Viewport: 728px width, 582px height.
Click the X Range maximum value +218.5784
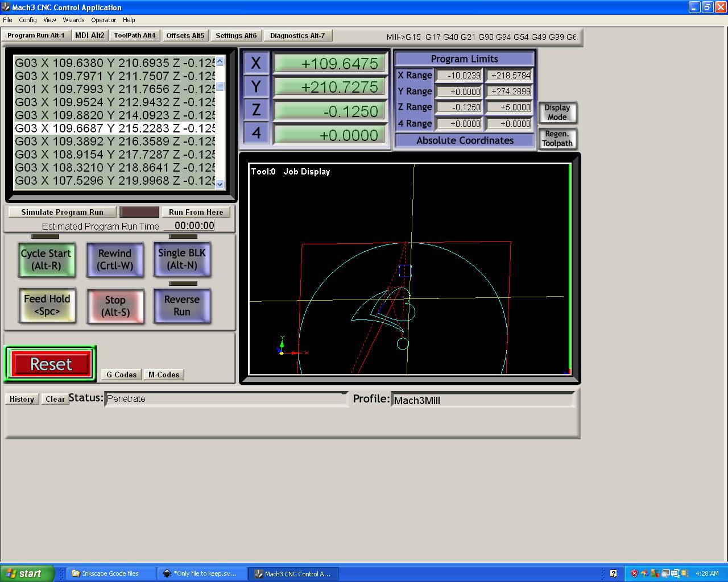click(509, 75)
